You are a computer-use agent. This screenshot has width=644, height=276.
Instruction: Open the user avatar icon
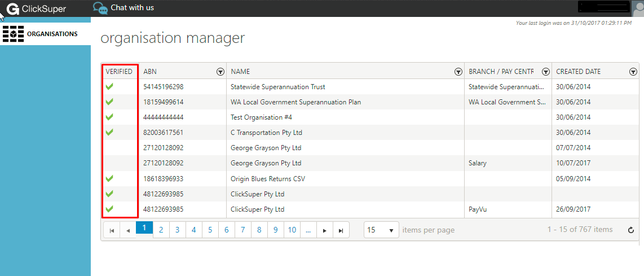638,8
